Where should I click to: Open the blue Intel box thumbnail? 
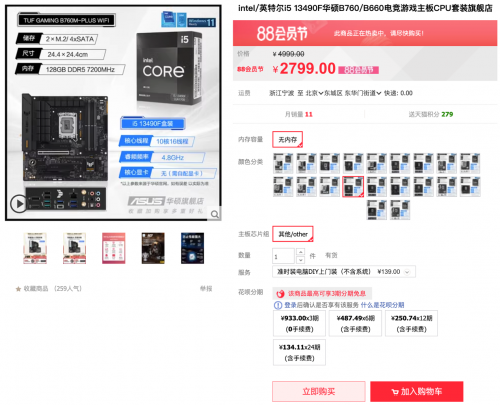tap(192, 248)
